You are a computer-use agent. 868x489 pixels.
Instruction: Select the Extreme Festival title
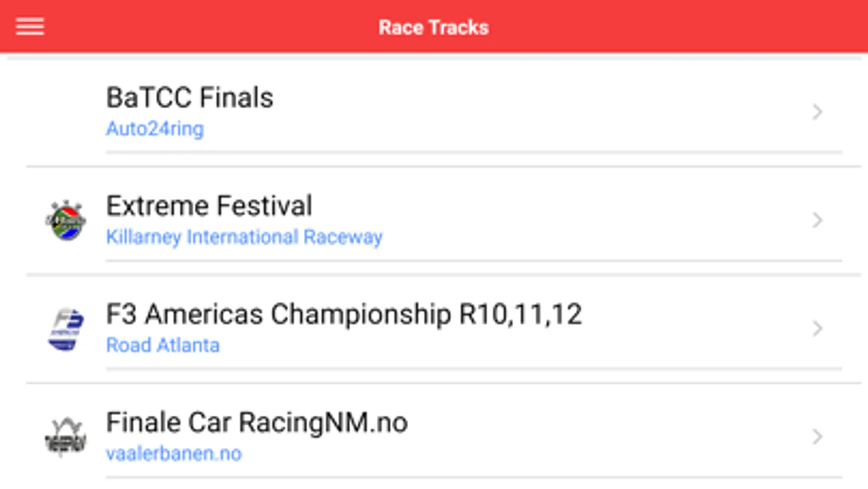coord(209,206)
